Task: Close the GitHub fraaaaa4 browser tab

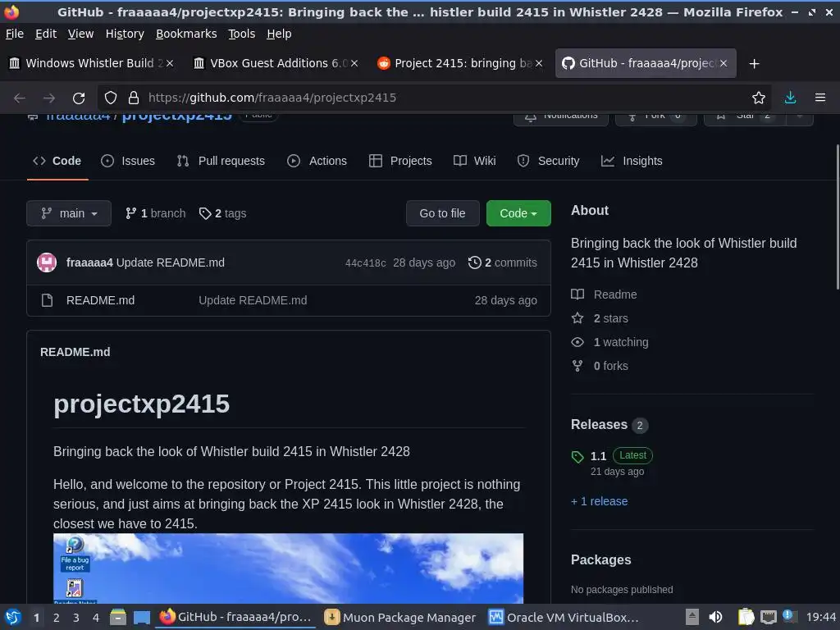Action: [724, 63]
